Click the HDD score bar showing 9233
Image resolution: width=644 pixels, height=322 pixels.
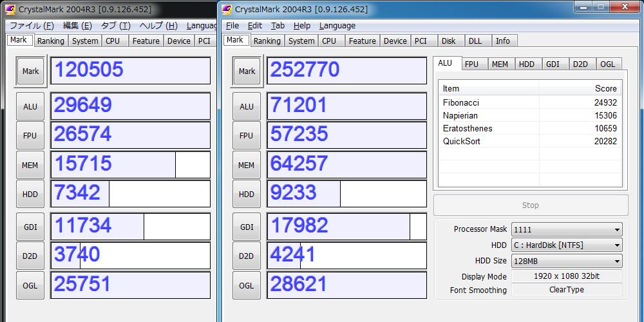346,194
